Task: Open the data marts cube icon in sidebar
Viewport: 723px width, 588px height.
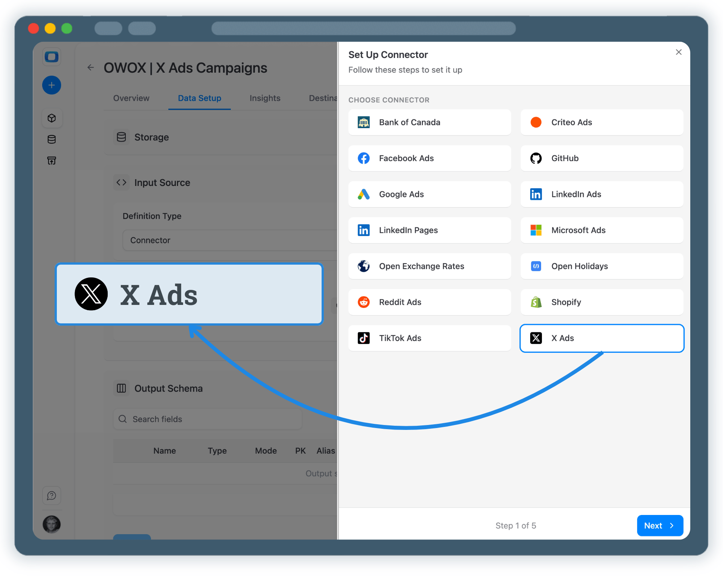Action: tap(52, 118)
